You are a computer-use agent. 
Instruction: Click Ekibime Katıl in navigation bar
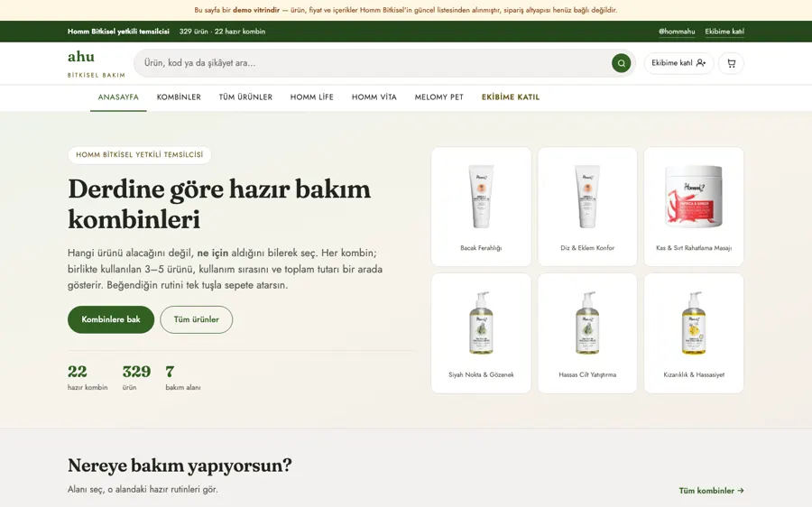(x=511, y=97)
